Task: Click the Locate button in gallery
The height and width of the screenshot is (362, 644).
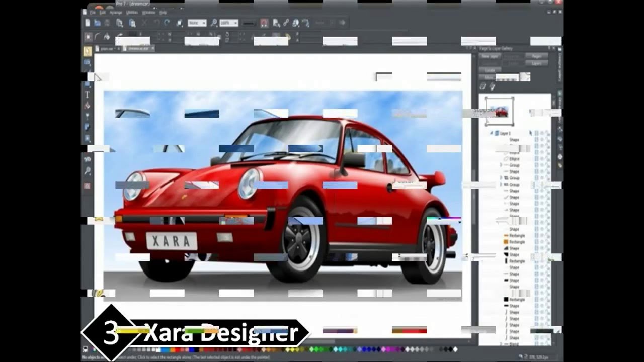Action: 489,70
